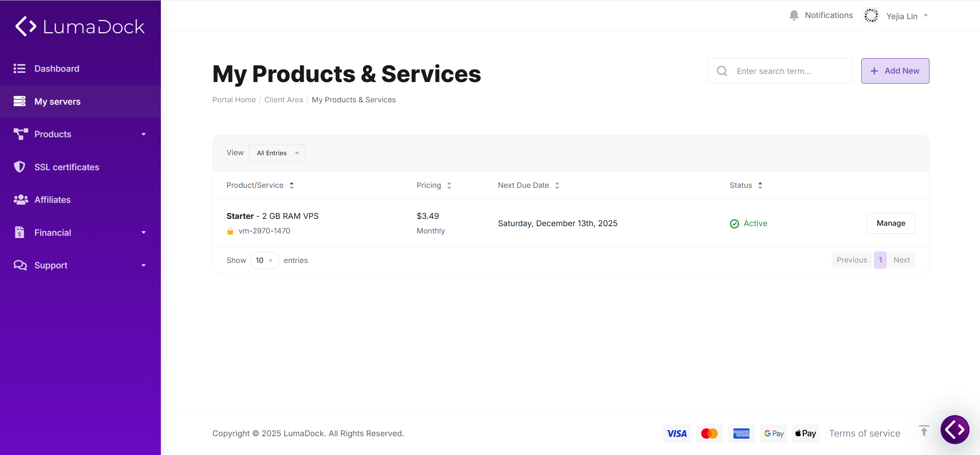Click the notifications bell icon

pyautogui.click(x=794, y=15)
